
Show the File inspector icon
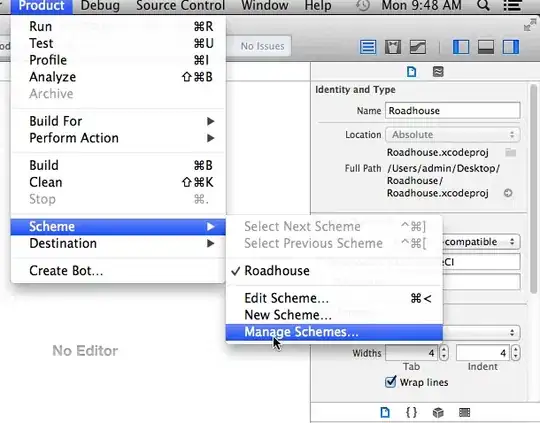[x=412, y=72]
